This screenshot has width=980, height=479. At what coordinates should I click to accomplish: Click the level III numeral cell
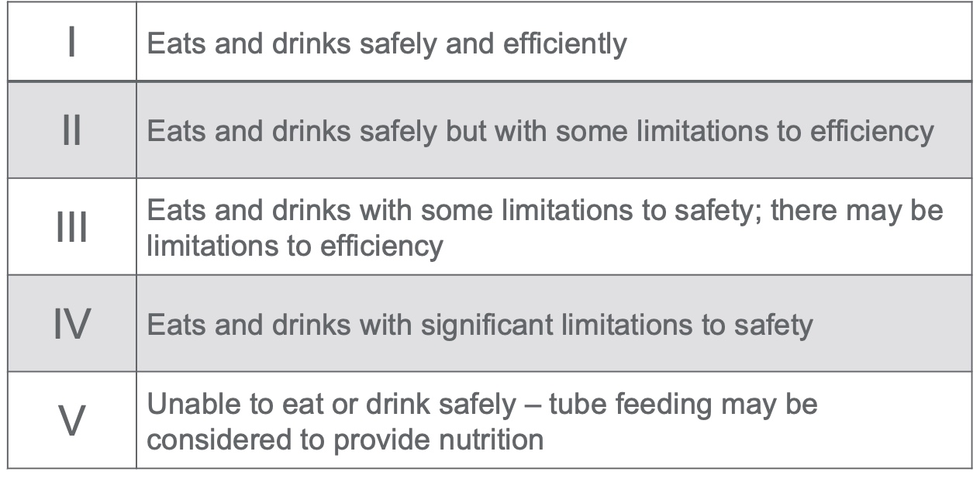[72, 227]
